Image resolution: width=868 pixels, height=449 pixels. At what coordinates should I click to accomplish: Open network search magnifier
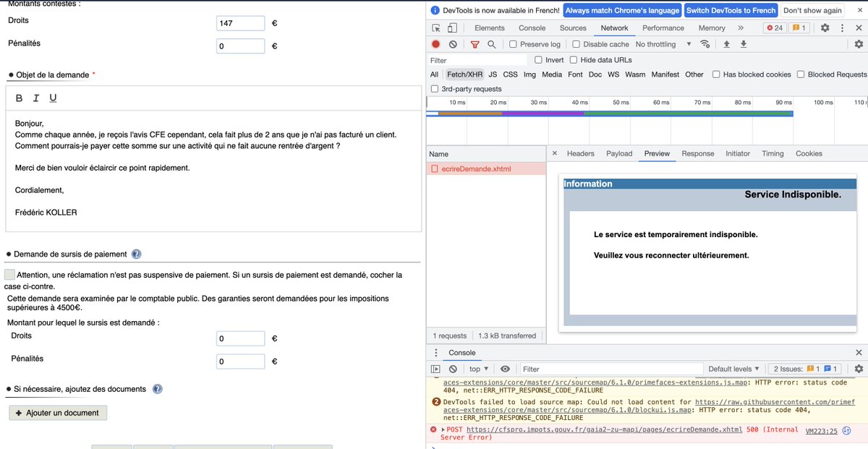tap(491, 44)
